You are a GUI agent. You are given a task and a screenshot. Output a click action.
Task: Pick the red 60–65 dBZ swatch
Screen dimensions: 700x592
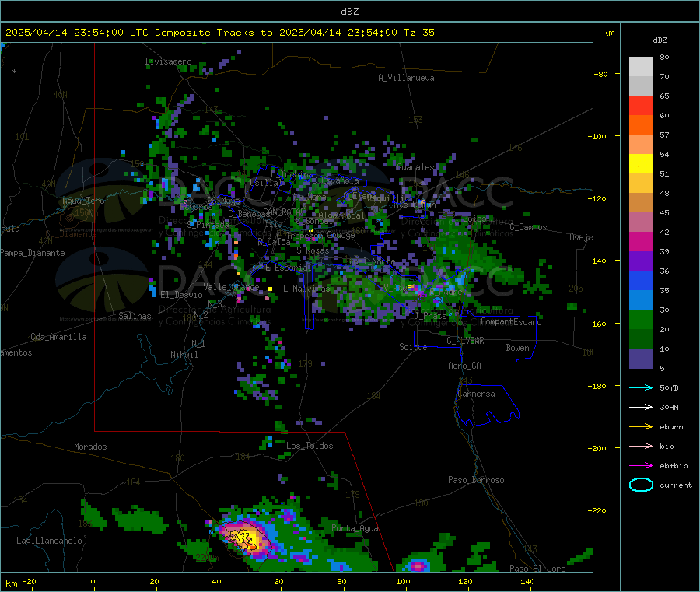641,105
